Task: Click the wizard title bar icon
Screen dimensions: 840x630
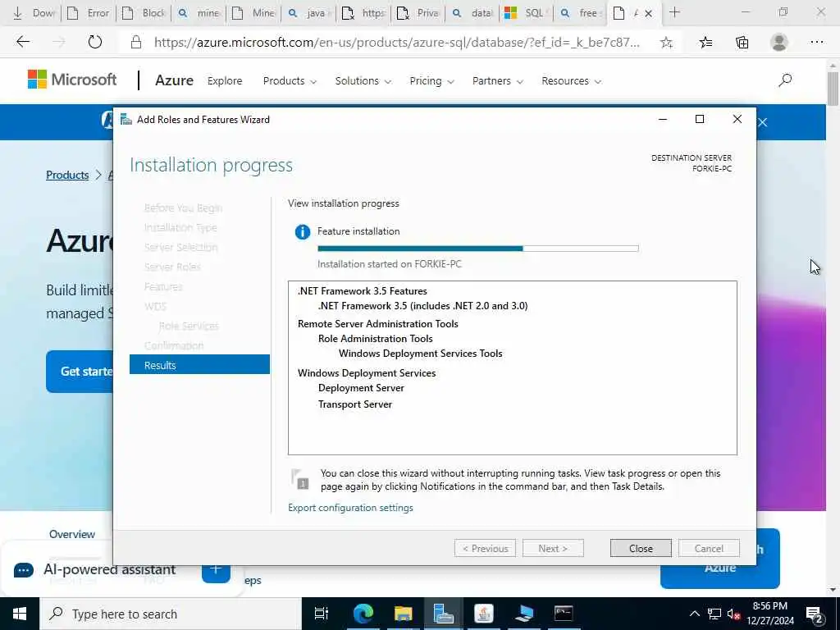Action: tap(126, 119)
